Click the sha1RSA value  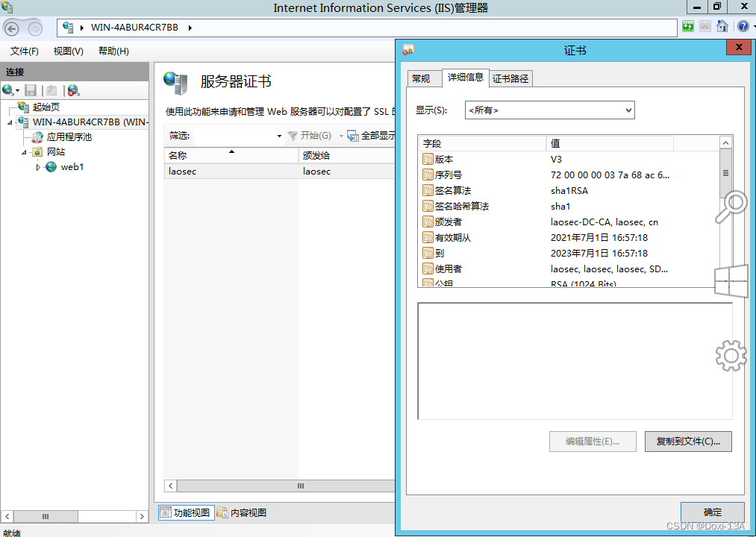click(569, 191)
